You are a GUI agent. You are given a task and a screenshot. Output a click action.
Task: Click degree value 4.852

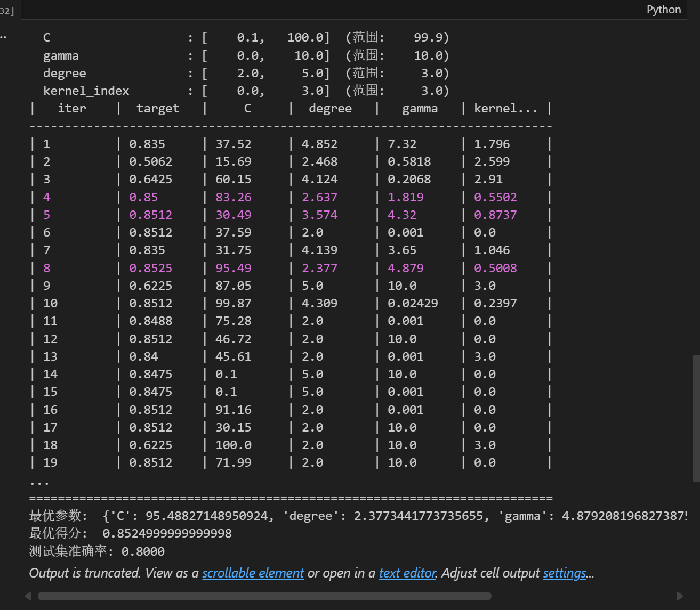click(320, 144)
